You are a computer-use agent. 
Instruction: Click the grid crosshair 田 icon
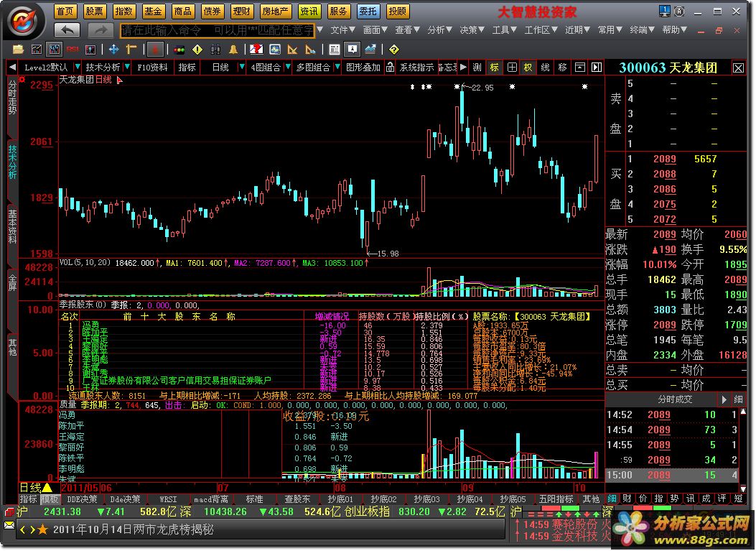tap(512, 68)
